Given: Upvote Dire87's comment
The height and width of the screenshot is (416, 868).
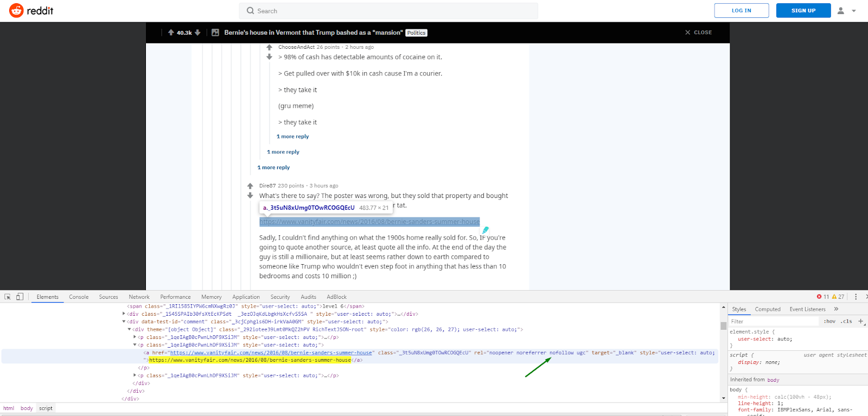Looking at the screenshot, I should click(x=250, y=186).
